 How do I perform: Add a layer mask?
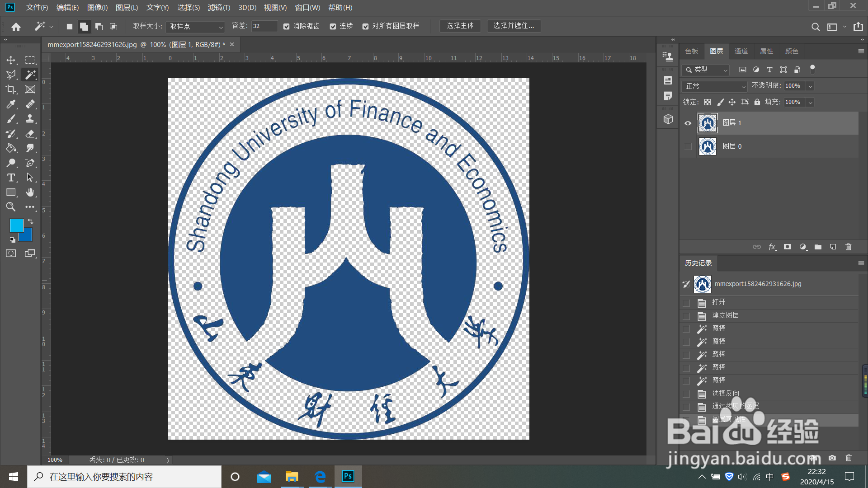[788, 247]
